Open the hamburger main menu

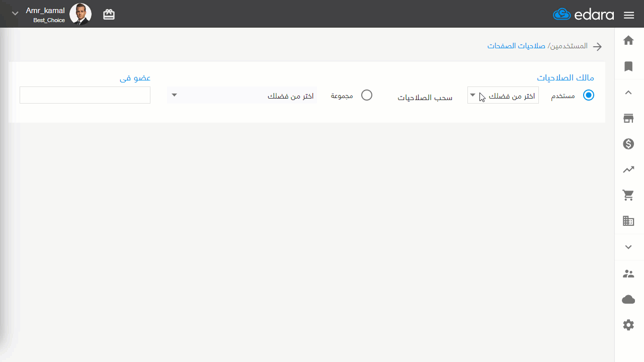click(629, 15)
